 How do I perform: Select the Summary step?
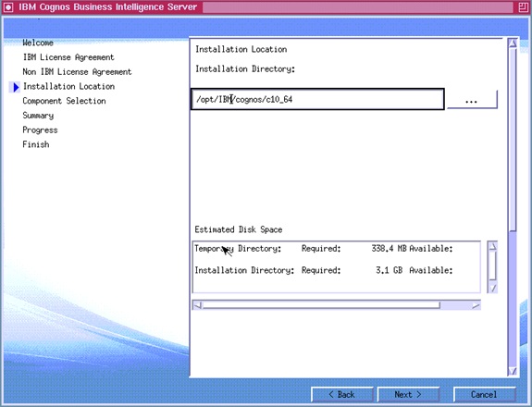[x=38, y=116]
